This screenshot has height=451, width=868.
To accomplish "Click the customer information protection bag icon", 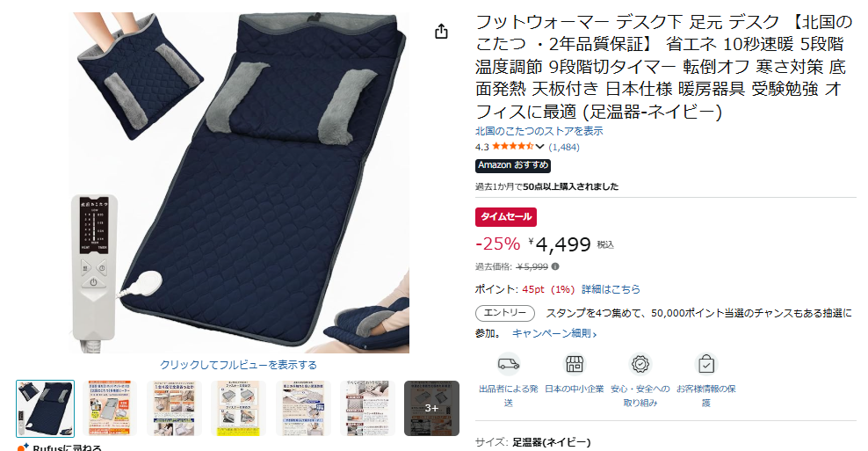I will click(x=705, y=364).
